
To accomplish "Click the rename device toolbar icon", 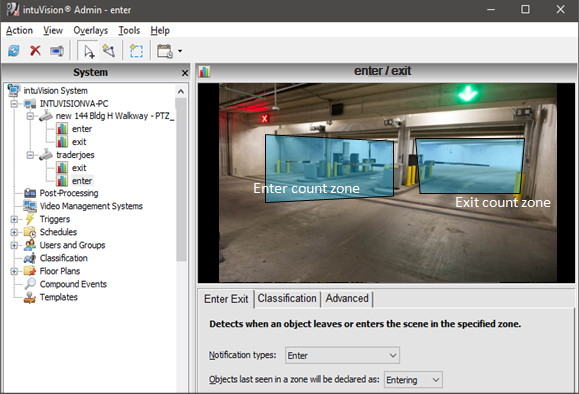I will [x=56, y=51].
